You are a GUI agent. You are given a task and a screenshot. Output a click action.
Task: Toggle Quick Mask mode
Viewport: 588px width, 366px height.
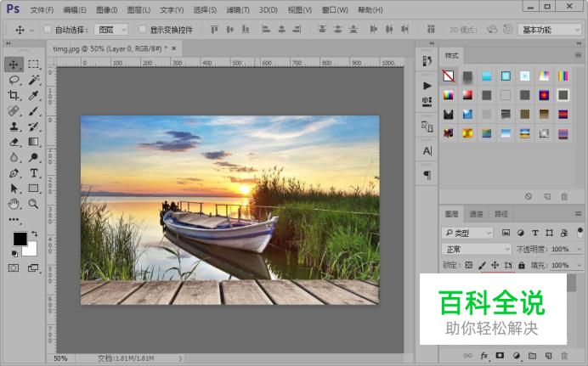14,267
